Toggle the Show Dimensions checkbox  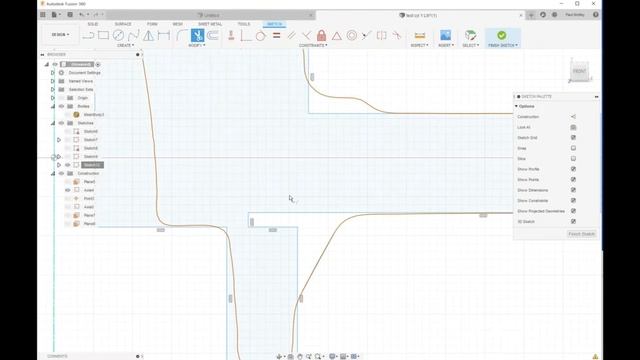[573, 190]
